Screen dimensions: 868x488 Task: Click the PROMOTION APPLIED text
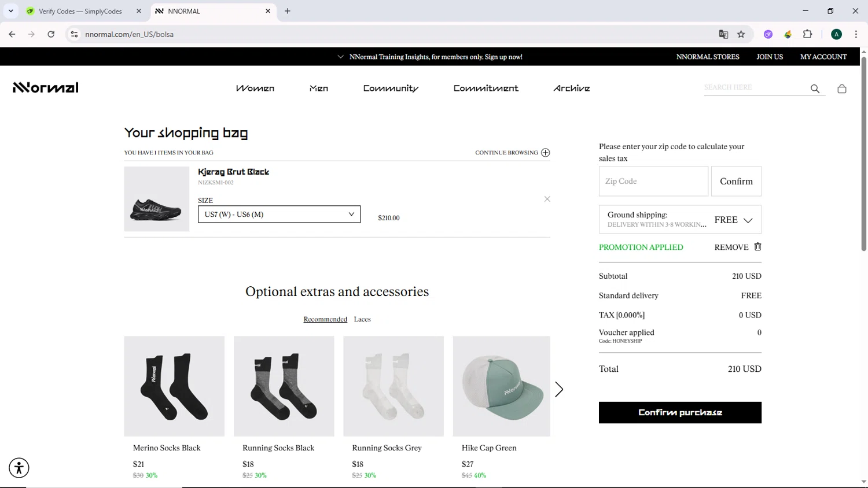(x=641, y=247)
